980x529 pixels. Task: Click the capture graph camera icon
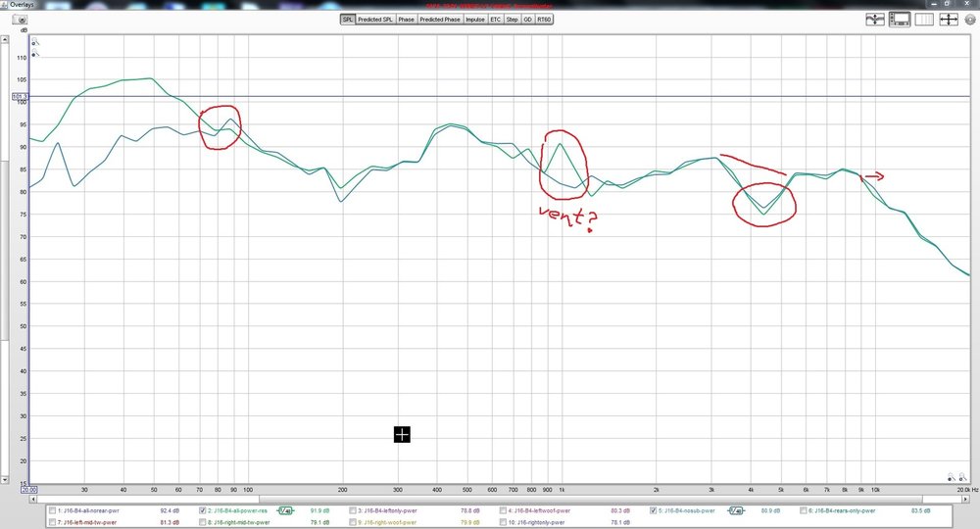coord(20,20)
